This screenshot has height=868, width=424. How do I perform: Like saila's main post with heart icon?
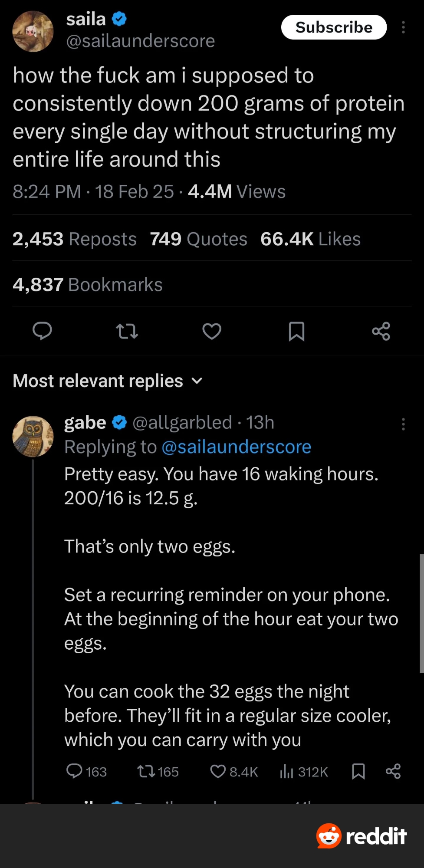coord(212,331)
